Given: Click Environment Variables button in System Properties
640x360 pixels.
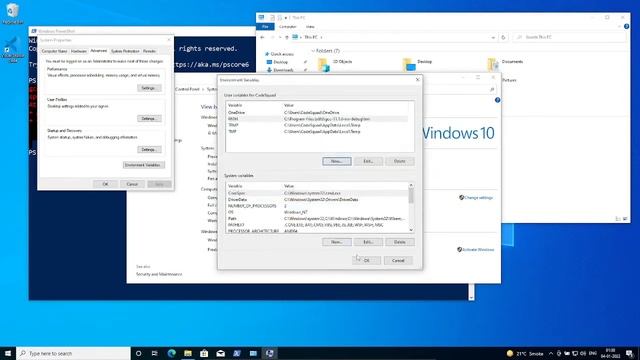Looking at the screenshot, I should [144, 165].
